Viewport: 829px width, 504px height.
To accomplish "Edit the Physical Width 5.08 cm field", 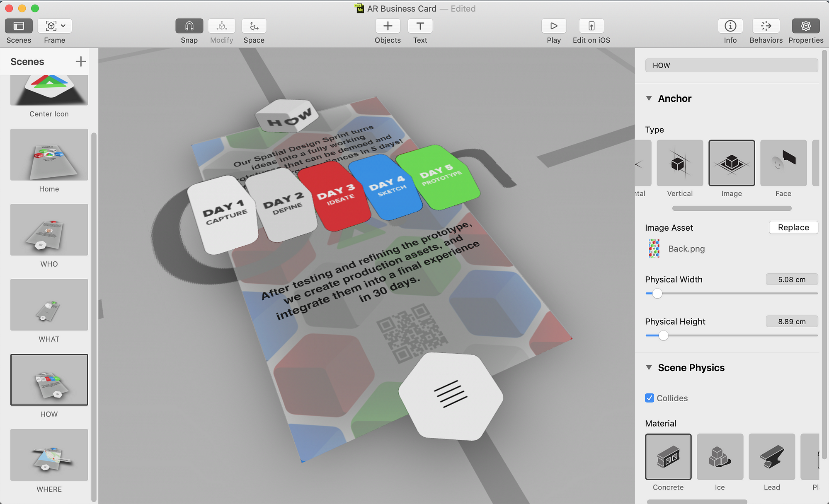I will (792, 280).
